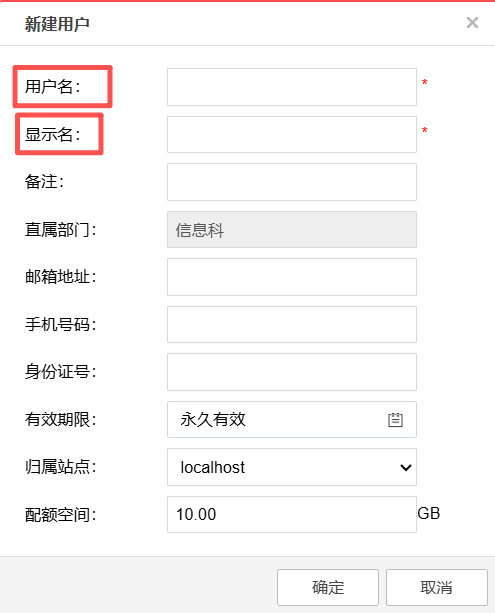The height and width of the screenshot is (613, 495).
Task: Focus the 显示名 input field
Action: coord(292,134)
